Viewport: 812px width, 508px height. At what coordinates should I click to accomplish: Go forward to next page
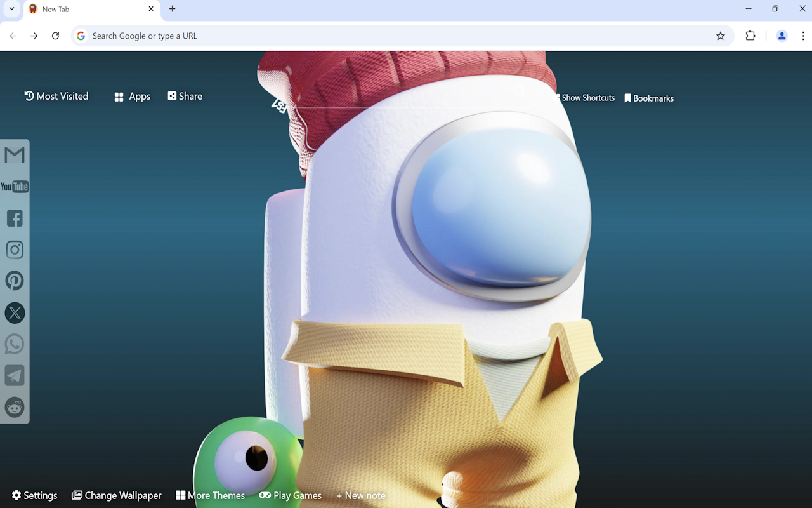click(x=34, y=36)
